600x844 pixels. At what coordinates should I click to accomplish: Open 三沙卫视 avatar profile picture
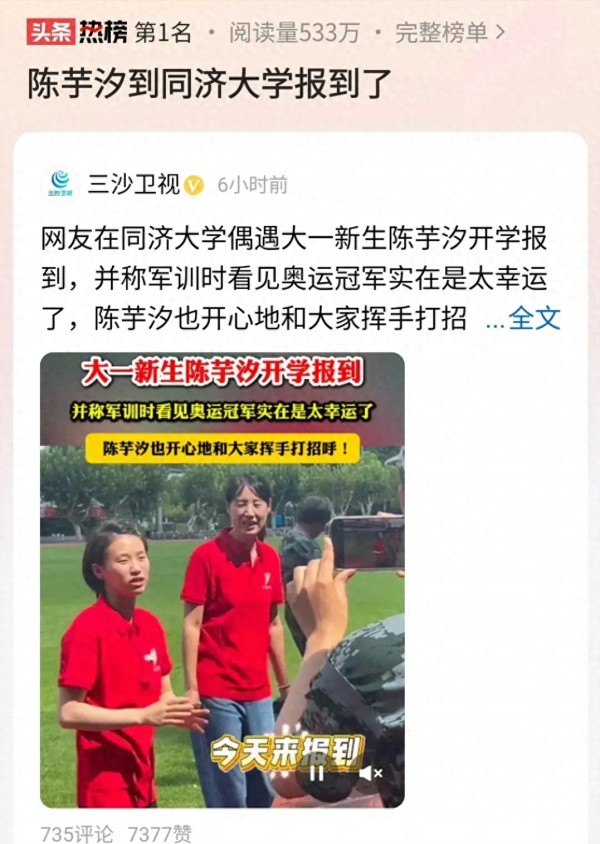point(60,184)
